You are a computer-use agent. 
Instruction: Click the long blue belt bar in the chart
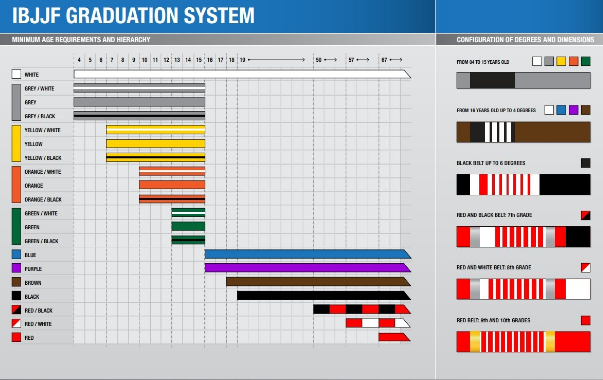click(308, 254)
